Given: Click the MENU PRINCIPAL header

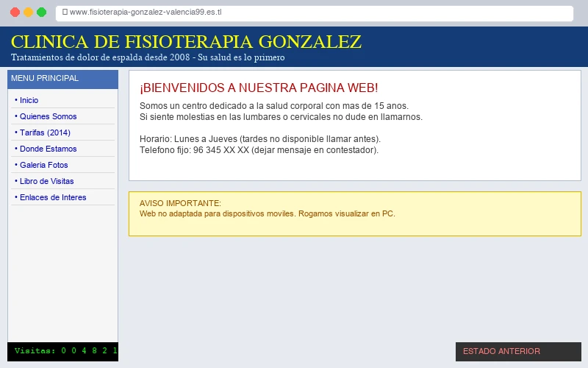Looking at the screenshot, I should [62, 79].
